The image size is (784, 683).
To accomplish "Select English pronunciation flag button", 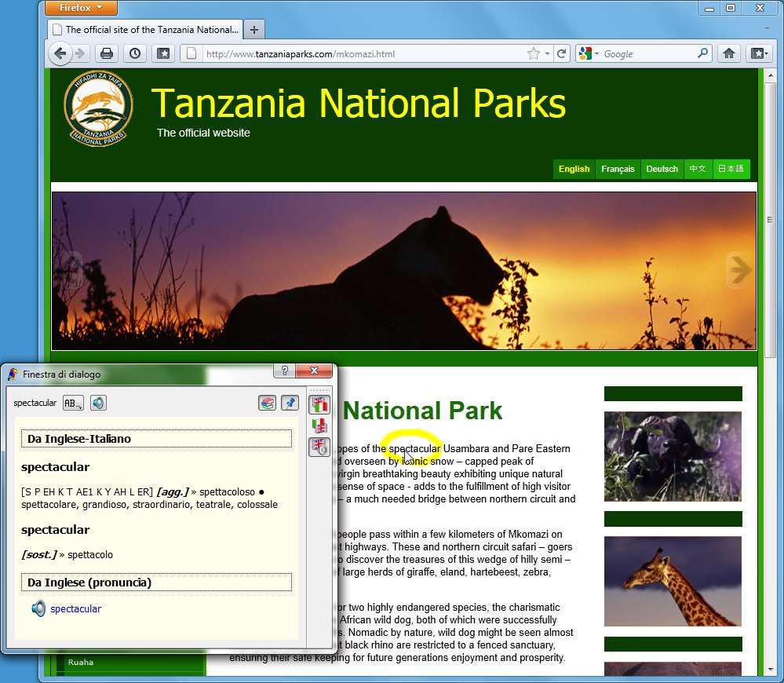I will tap(319, 447).
